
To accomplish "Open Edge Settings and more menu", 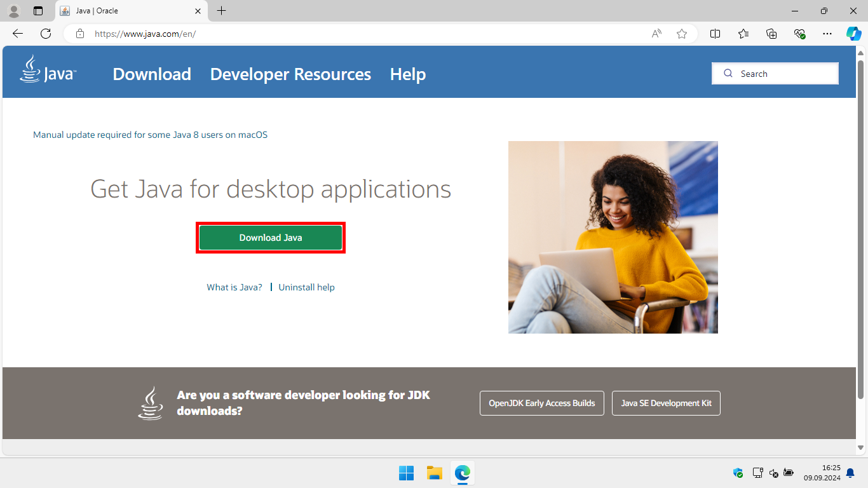I will pos(827,34).
